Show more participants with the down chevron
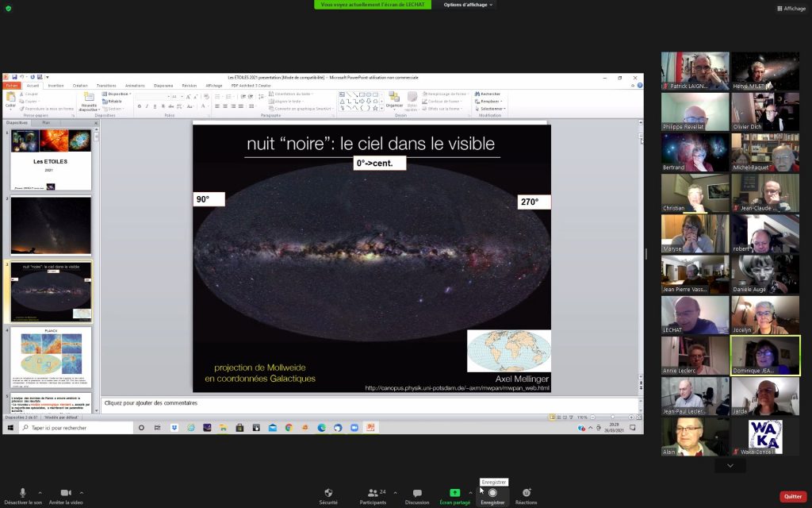This screenshot has width=812, height=508. pos(730,465)
